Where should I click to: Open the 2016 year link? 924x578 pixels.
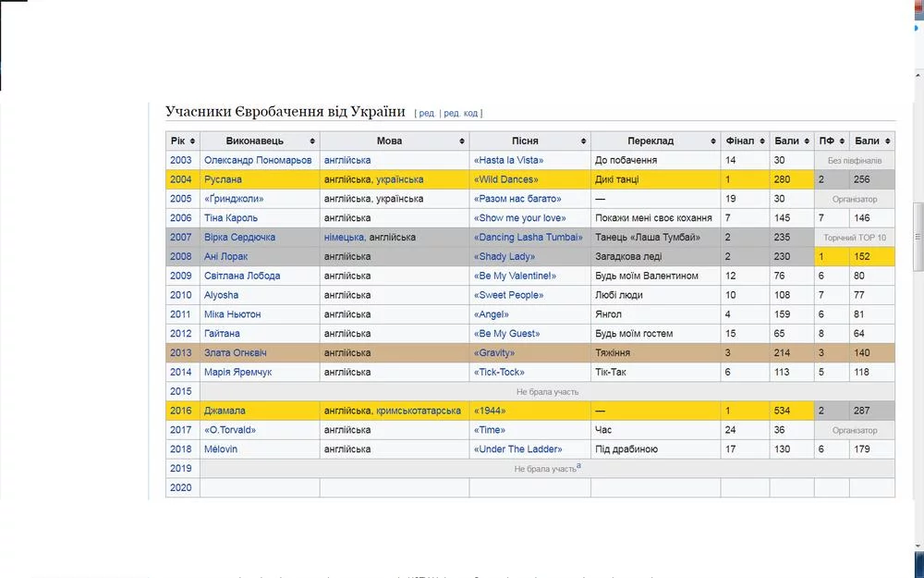[x=181, y=411]
